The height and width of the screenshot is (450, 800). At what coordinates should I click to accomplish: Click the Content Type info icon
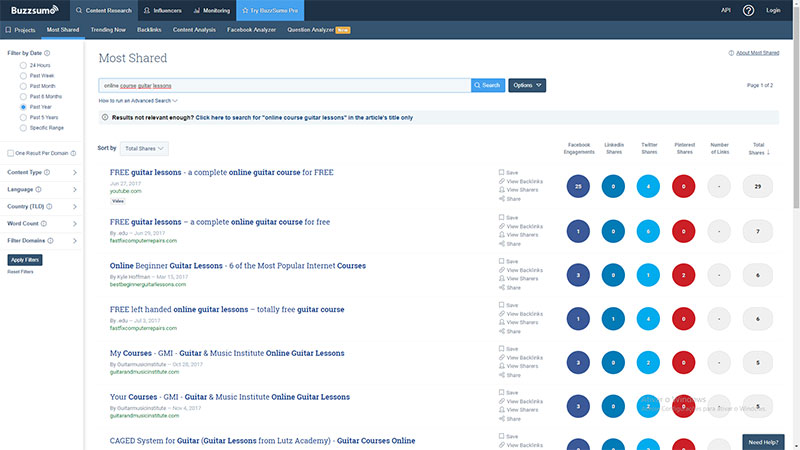tap(47, 172)
